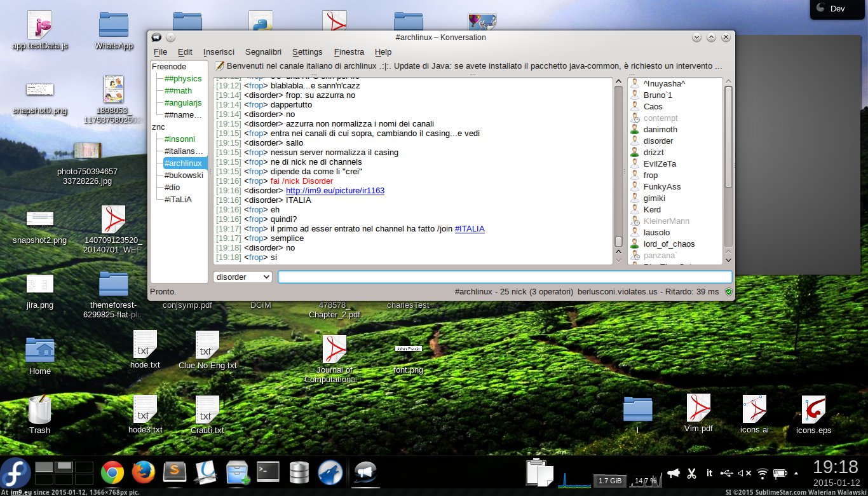
Task: Click the Wi-Fi network tray icon
Action: pos(763,473)
